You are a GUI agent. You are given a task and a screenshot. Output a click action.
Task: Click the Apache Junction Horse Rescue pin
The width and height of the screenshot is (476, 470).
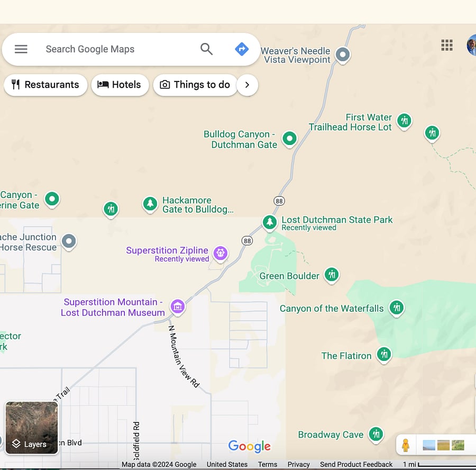coord(69,241)
